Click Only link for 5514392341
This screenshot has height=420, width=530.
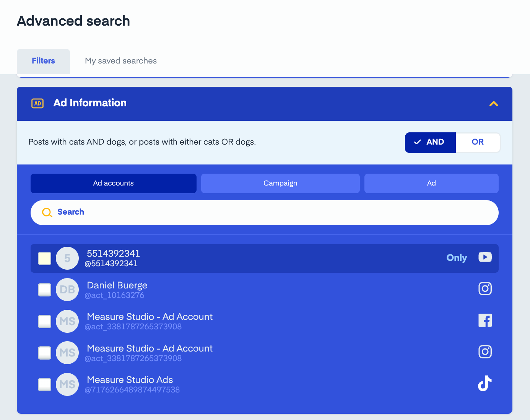(457, 258)
